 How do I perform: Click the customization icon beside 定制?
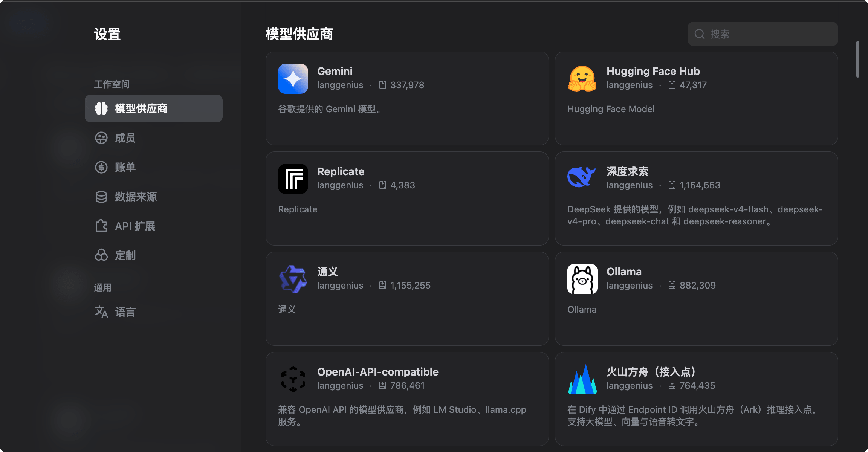coord(101,255)
